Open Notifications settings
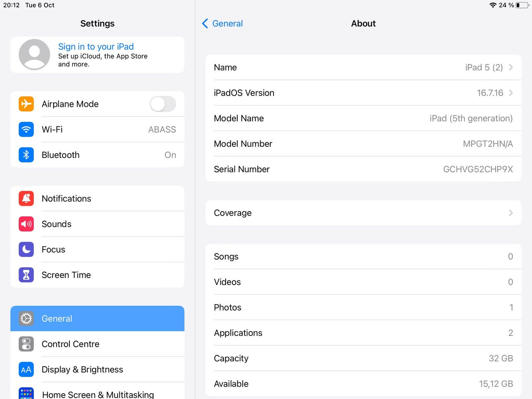532x399 pixels. tap(97, 198)
